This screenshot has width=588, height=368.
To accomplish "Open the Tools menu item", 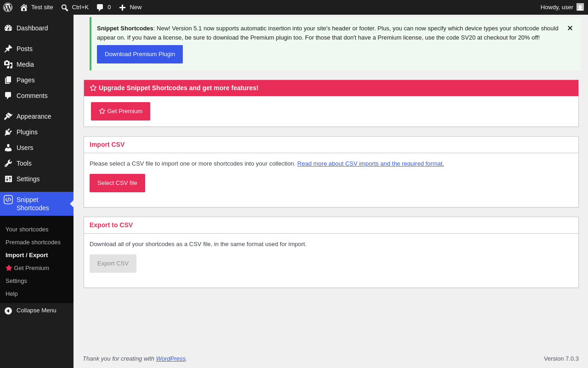I will [x=37, y=163].
